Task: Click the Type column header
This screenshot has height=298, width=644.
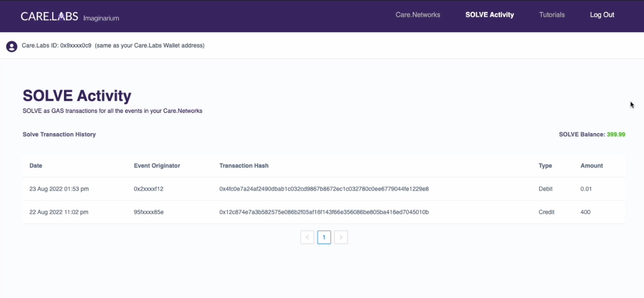Action: pyautogui.click(x=545, y=165)
